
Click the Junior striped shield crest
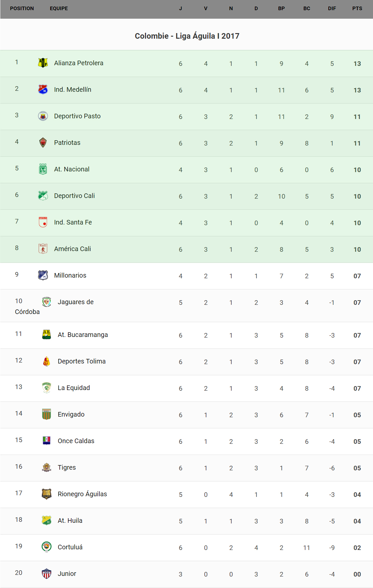[x=47, y=574]
